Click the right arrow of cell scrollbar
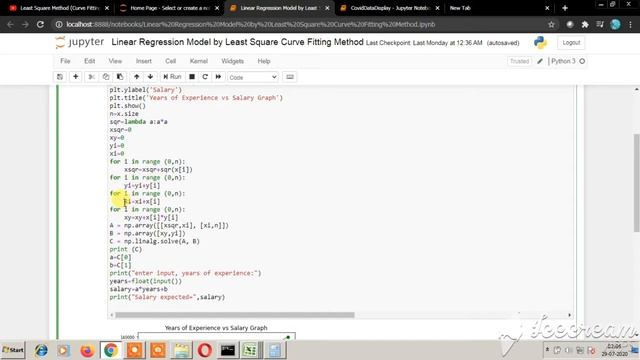 (569, 315)
